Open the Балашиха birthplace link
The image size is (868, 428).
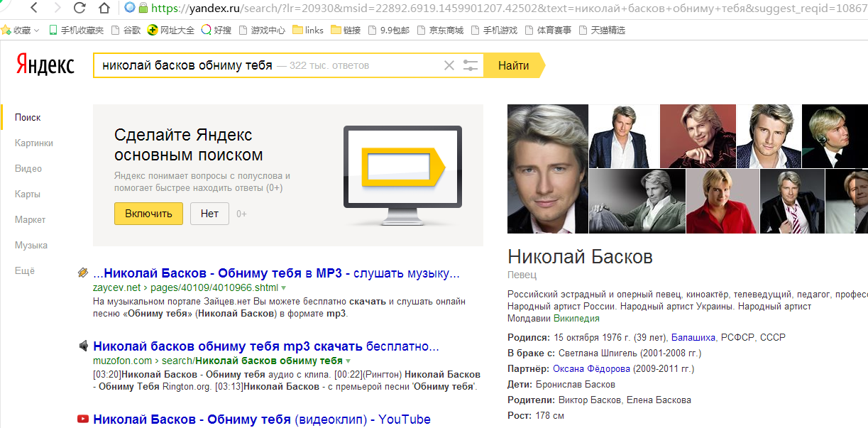(x=693, y=337)
